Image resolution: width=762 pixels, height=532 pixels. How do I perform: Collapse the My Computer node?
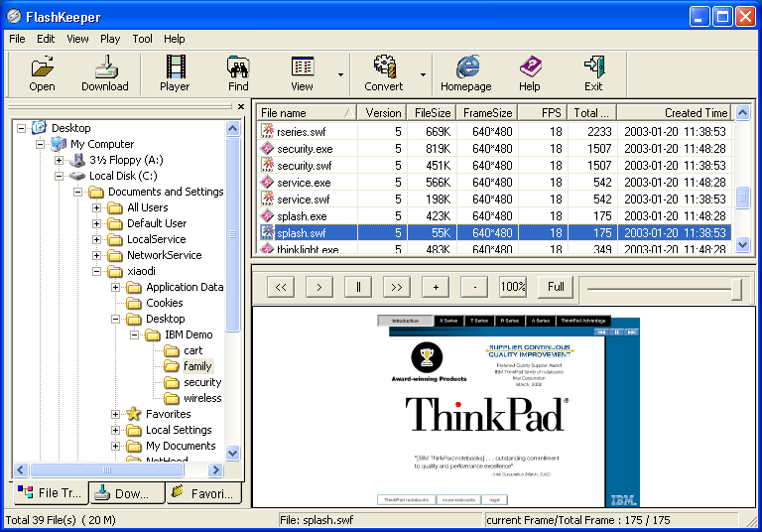pyautogui.click(x=40, y=145)
